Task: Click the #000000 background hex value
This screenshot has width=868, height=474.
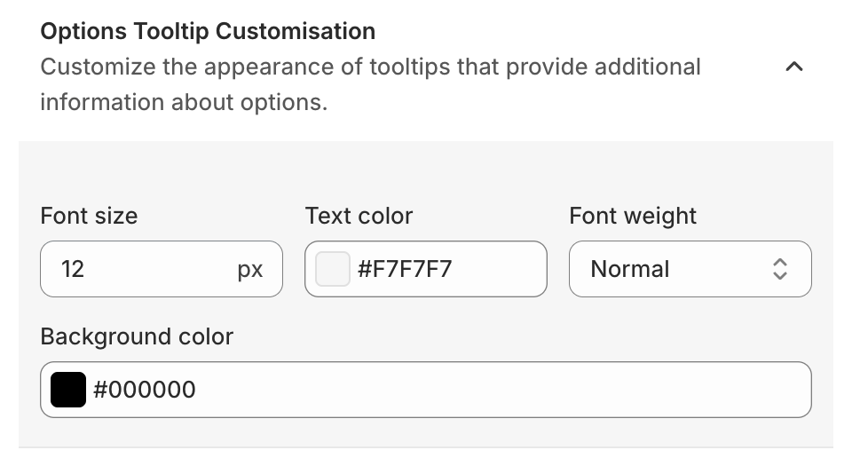Action: [145, 390]
